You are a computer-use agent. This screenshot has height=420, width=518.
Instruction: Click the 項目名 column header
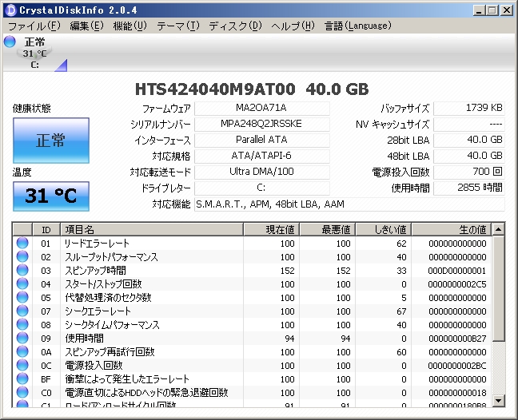click(x=152, y=229)
